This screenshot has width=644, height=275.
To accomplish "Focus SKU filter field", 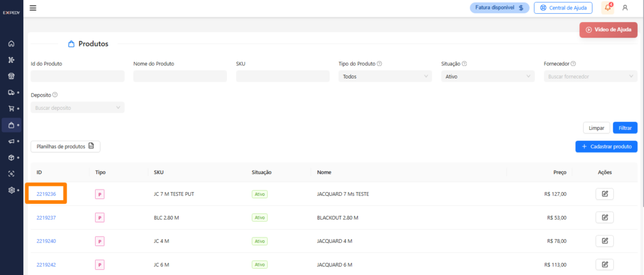I will 282,76.
